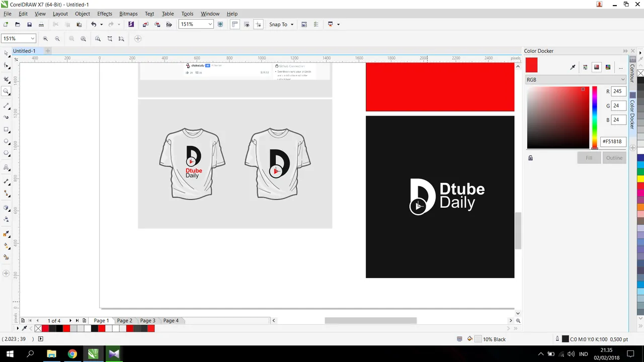644x362 pixels.
Task: Click the R value input field
Action: pyautogui.click(x=618, y=92)
